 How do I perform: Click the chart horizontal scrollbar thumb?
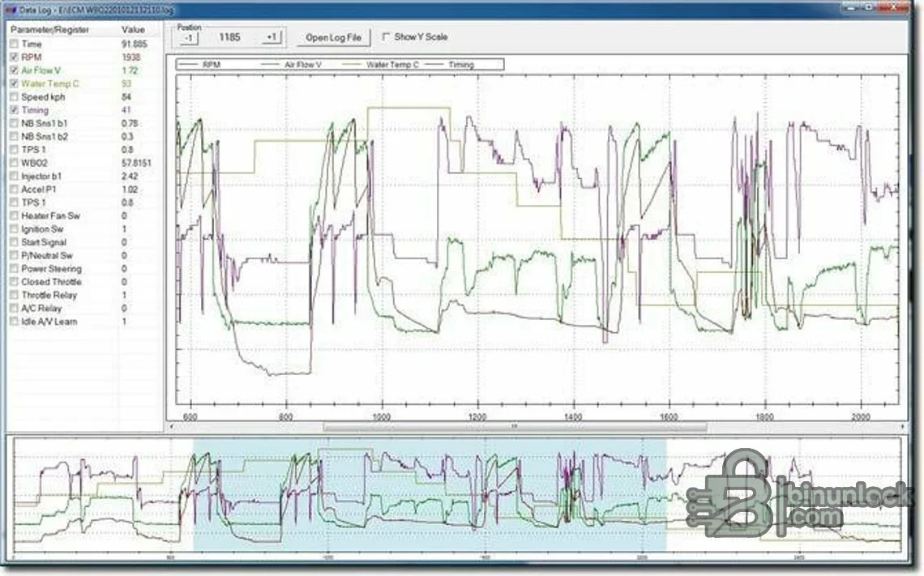coord(515,426)
